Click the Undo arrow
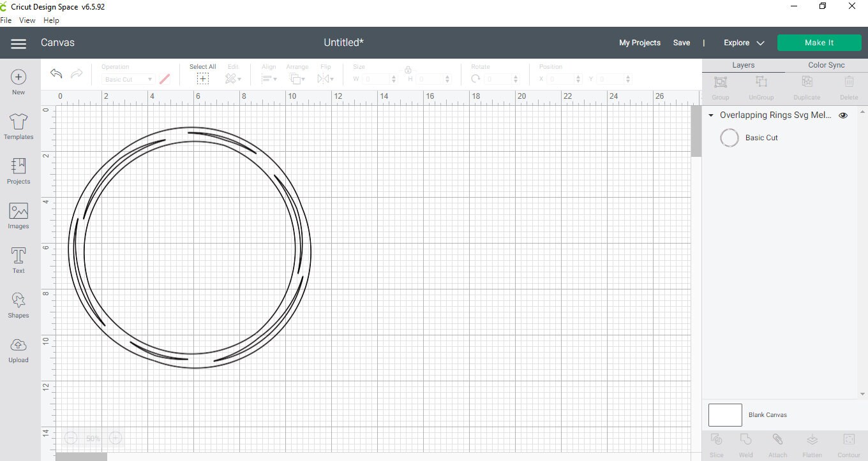Viewport: 868px width, 461px height. pos(56,74)
